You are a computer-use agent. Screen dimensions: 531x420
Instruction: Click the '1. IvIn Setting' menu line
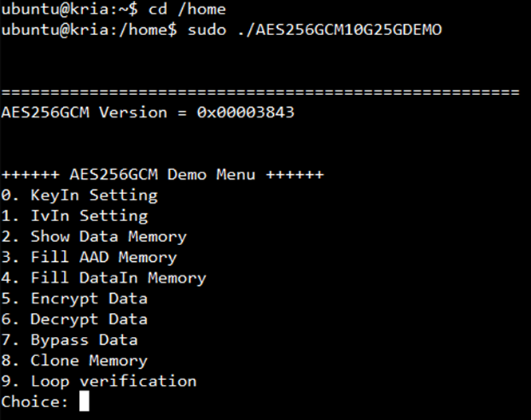click(74, 216)
